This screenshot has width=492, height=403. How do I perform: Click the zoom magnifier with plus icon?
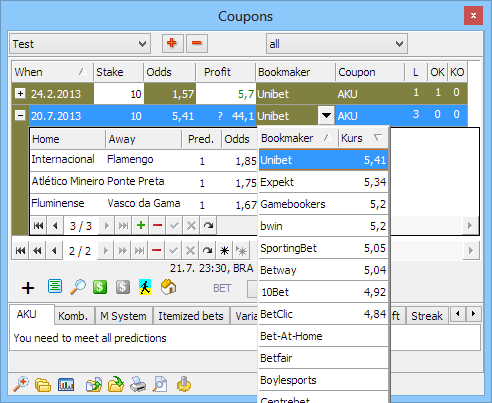point(21,385)
